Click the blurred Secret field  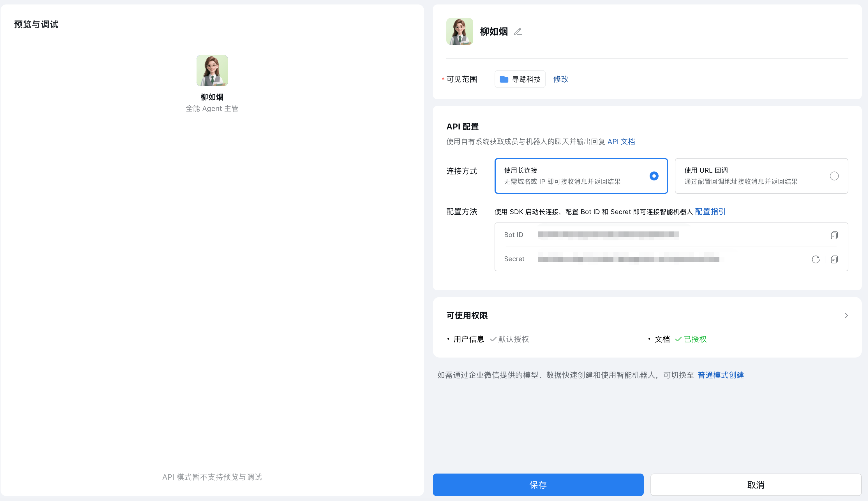[x=628, y=259]
